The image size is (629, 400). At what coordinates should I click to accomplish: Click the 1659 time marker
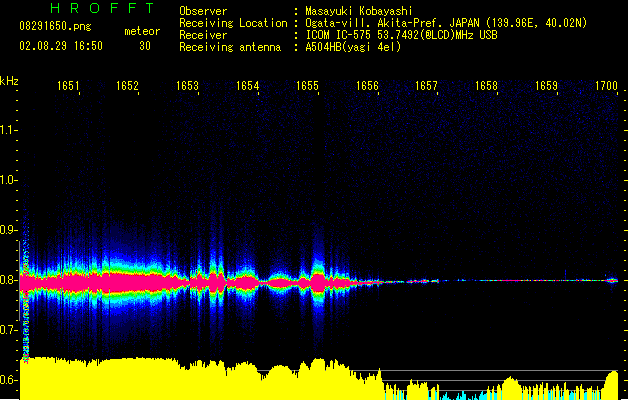(546, 86)
